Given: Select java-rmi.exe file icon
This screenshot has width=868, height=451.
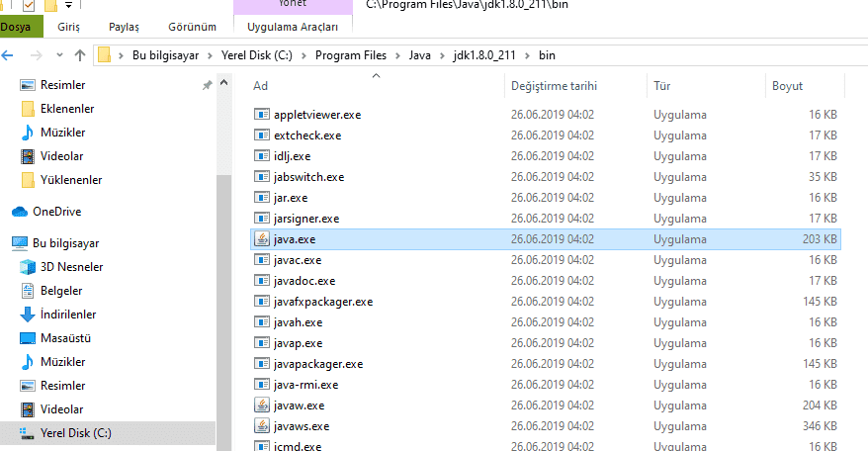Looking at the screenshot, I should (x=261, y=385).
